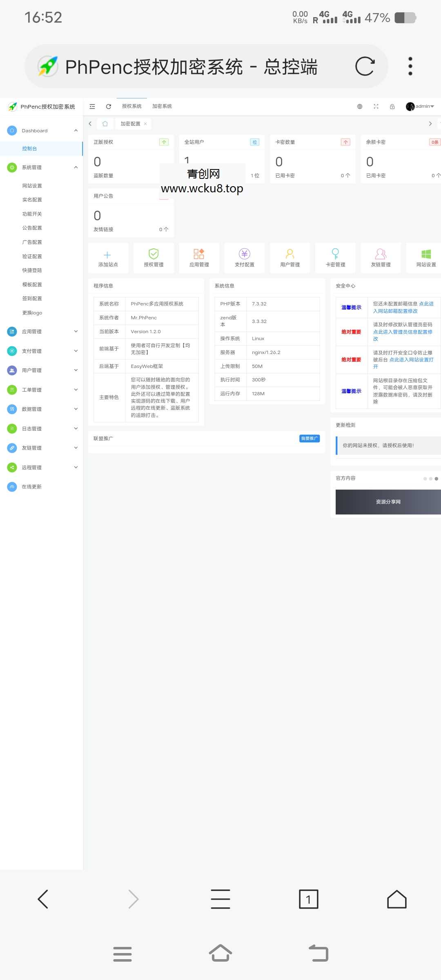Expand the 用户管理 sidebar group
Image resolution: width=441 pixels, height=980 pixels.
point(41,370)
